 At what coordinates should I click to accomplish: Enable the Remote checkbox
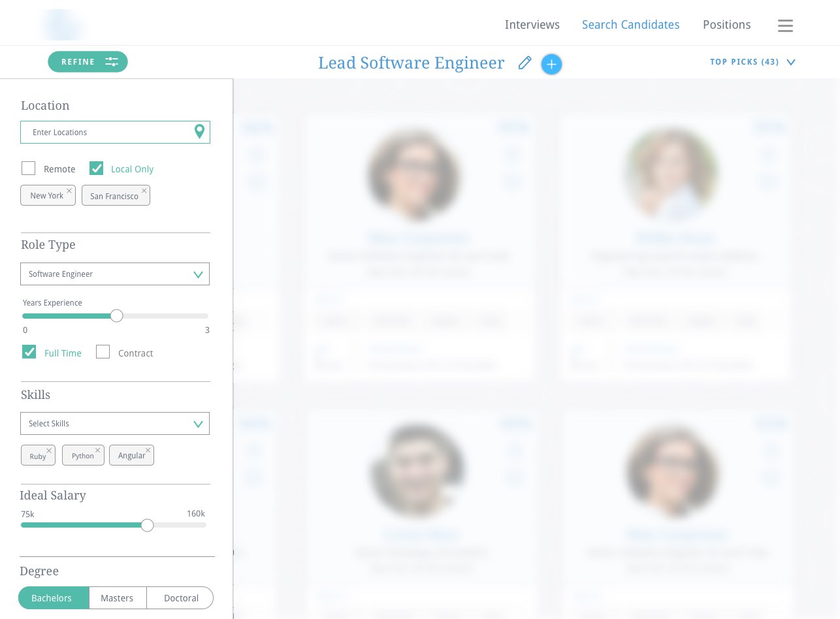coord(29,168)
